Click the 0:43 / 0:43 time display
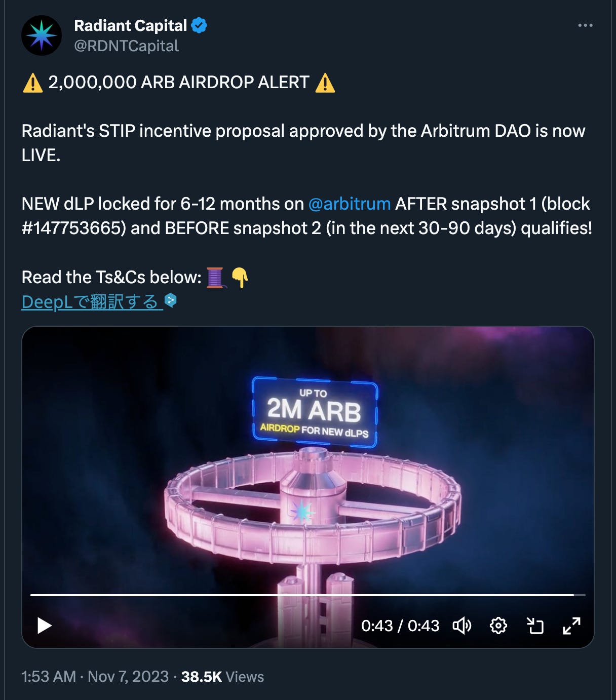 coord(400,626)
